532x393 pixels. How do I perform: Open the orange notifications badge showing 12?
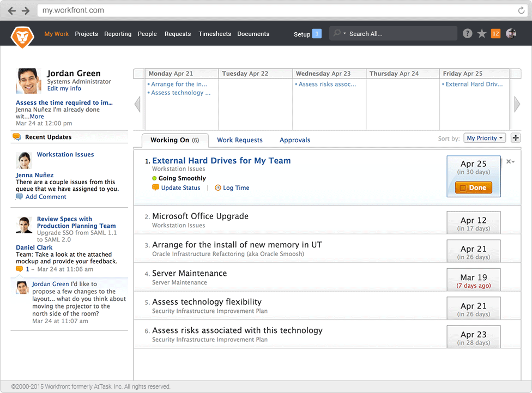coord(495,34)
